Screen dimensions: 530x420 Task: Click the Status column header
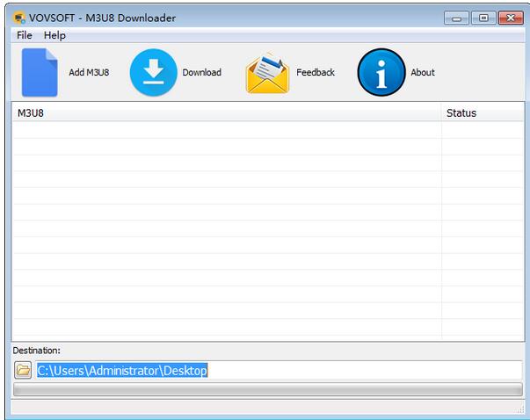pos(483,112)
